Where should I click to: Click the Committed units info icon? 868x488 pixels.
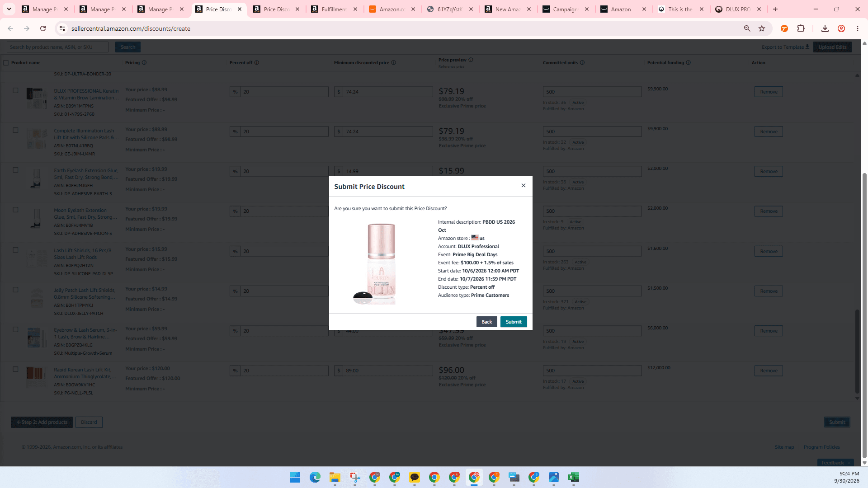coord(582,62)
